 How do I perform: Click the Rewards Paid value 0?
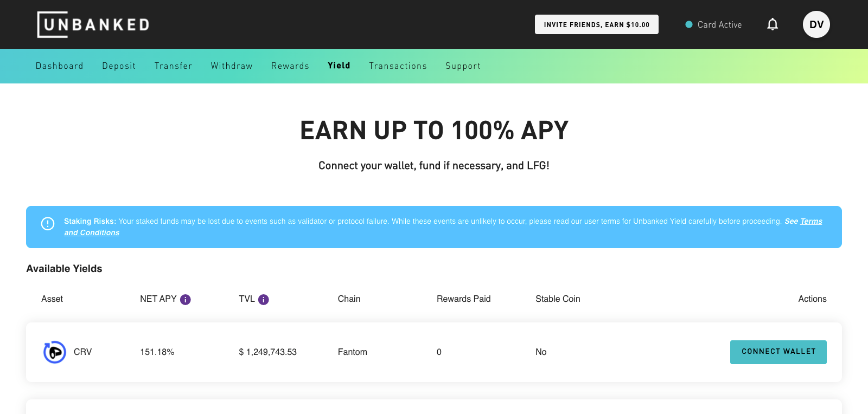439,352
